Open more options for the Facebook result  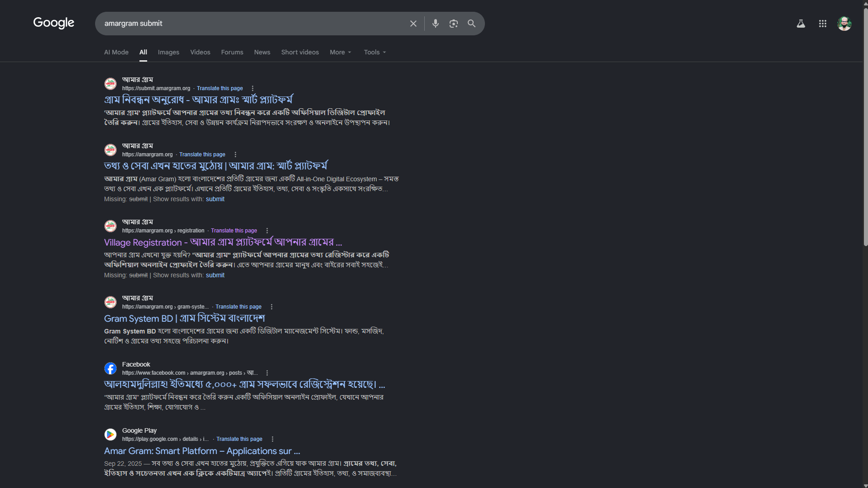(267, 373)
